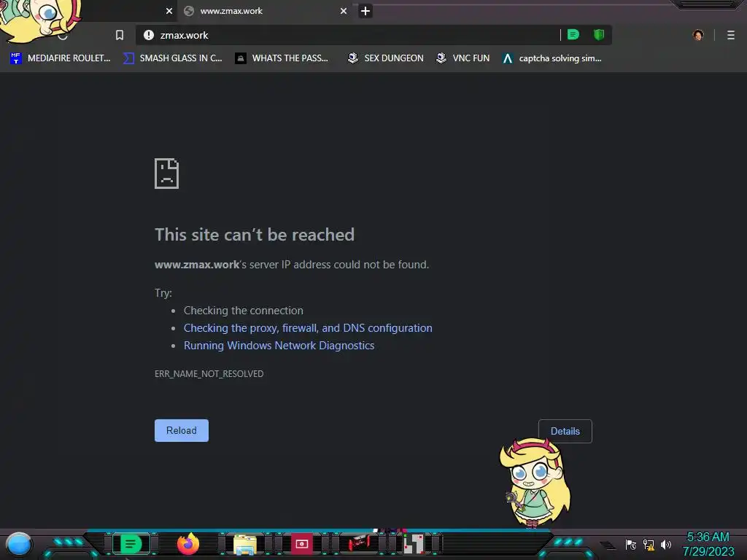
Task: Open the Windows Start orb
Action: coord(19,544)
